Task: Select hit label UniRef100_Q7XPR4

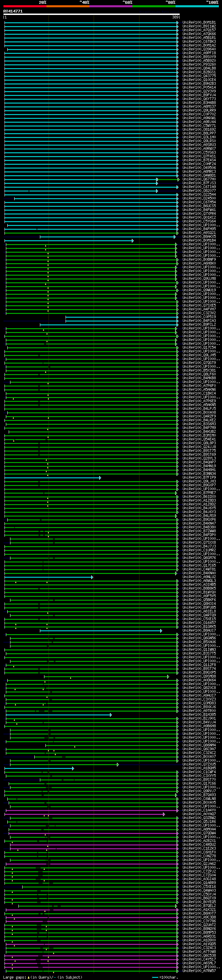Action: click(199, 213)
